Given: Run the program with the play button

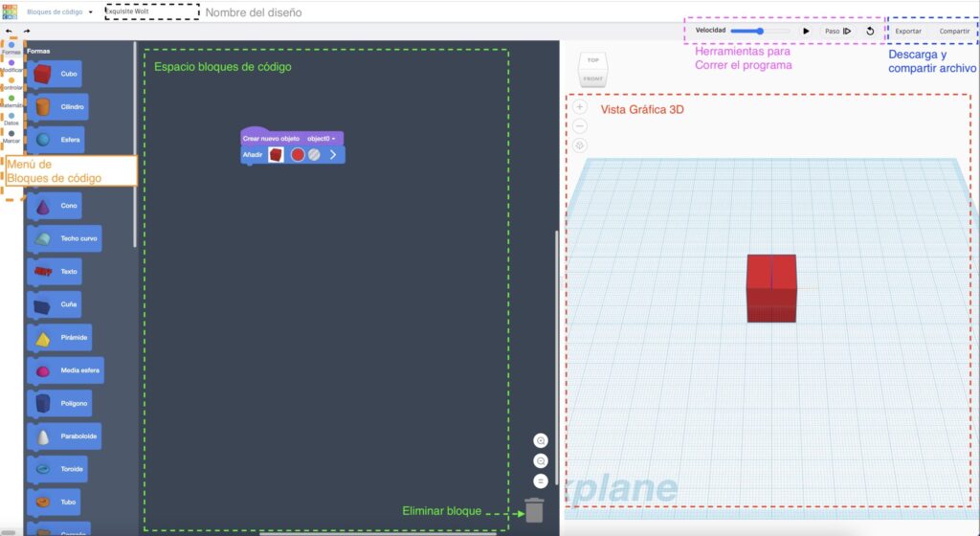Looking at the screenshot, I should (x=806, y=31).
